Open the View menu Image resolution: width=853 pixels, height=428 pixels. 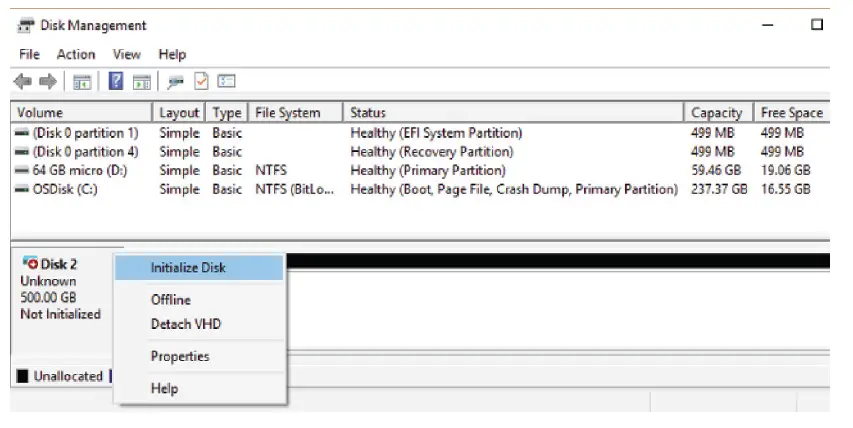tap(127, 54)
